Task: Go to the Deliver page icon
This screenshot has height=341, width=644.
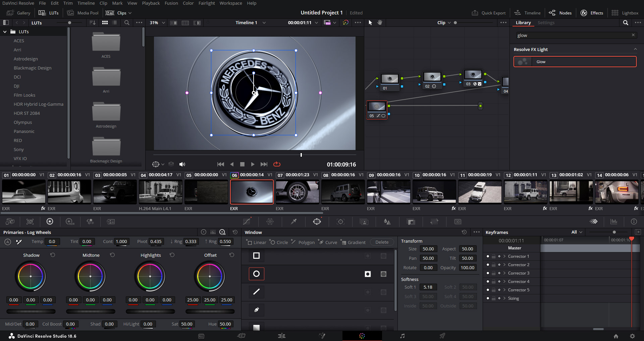Action: [x=442, y=336]
